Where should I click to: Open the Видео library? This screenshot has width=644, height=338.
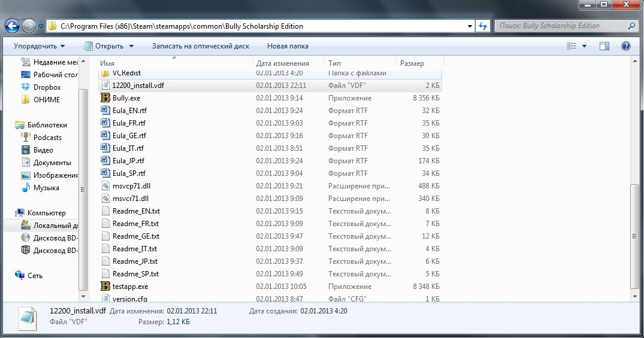pyautogui.click(x=38, y=150)
